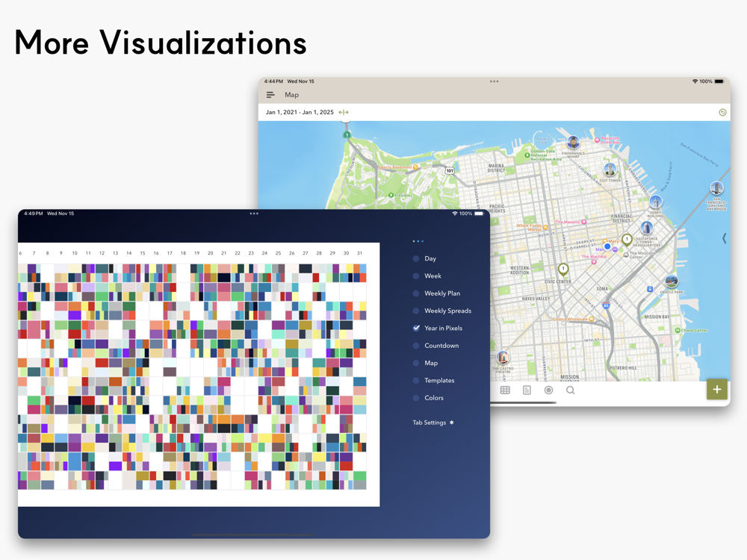Tap the Presidio park marker
Viewport: 747px width, 560px height.
coord(391,195)
